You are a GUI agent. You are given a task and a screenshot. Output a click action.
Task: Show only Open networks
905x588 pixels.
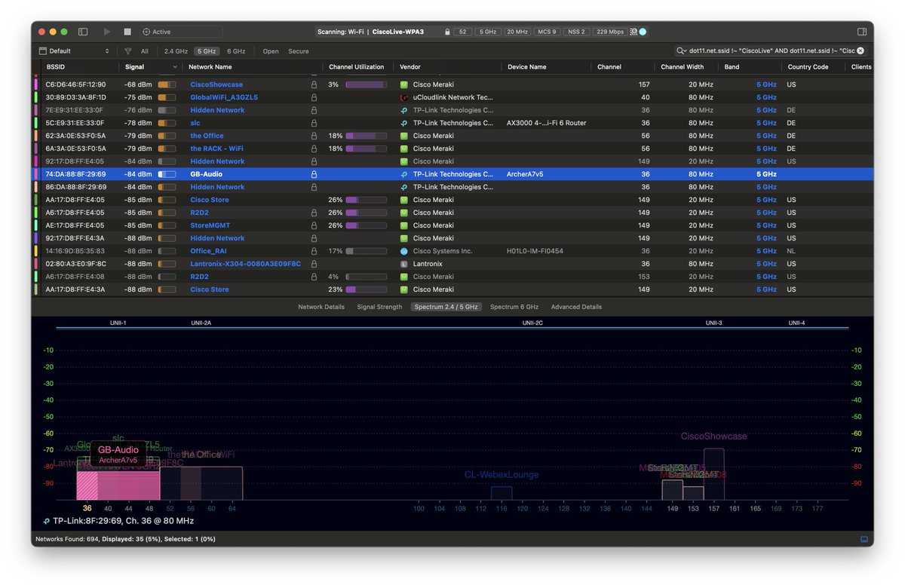(x=271, y=51)
